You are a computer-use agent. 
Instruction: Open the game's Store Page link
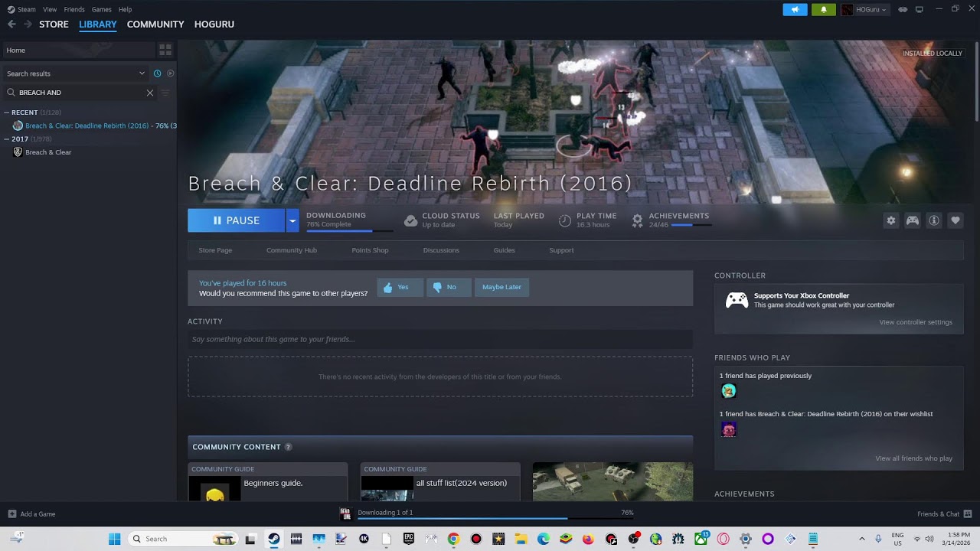215,250
